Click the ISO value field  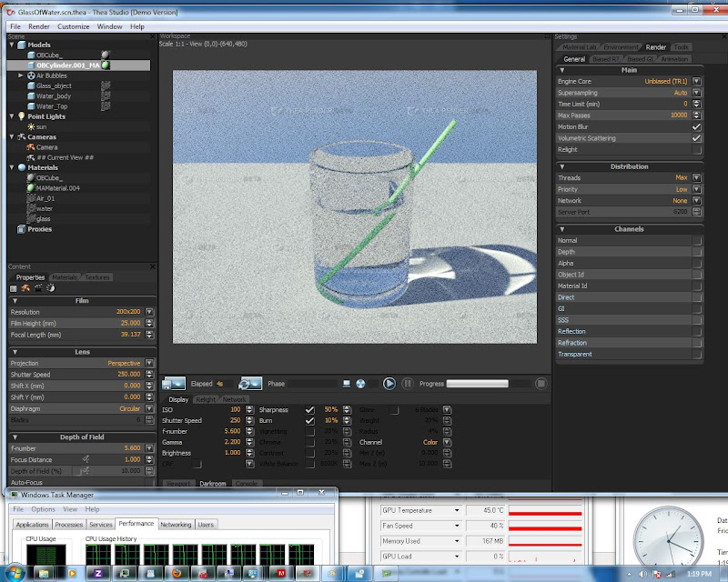coord(234,410)
